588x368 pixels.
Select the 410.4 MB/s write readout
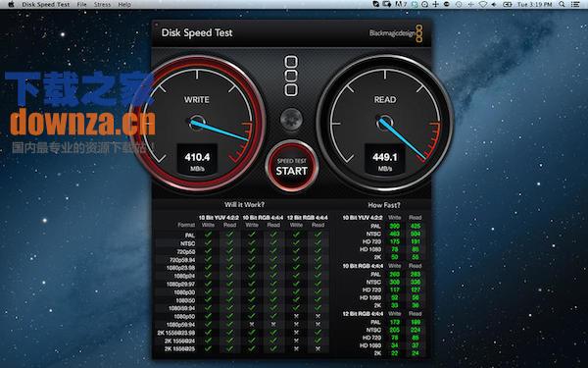tap(197, 159)
